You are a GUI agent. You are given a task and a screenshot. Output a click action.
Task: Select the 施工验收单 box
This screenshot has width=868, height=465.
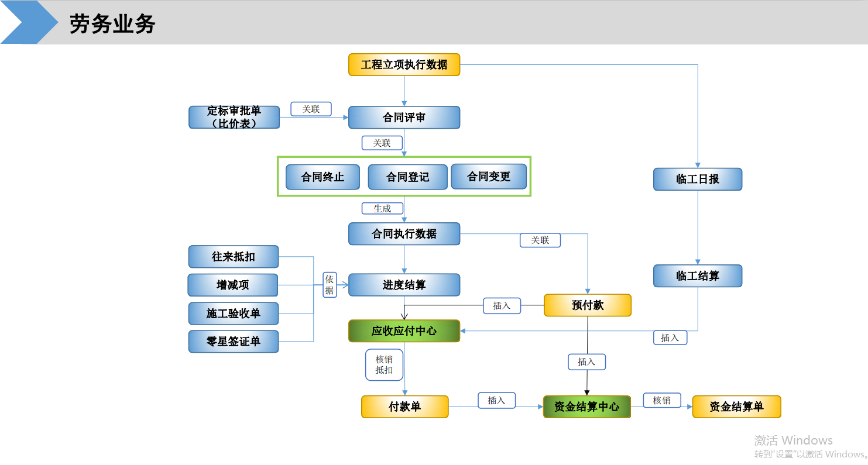(234, 314)
